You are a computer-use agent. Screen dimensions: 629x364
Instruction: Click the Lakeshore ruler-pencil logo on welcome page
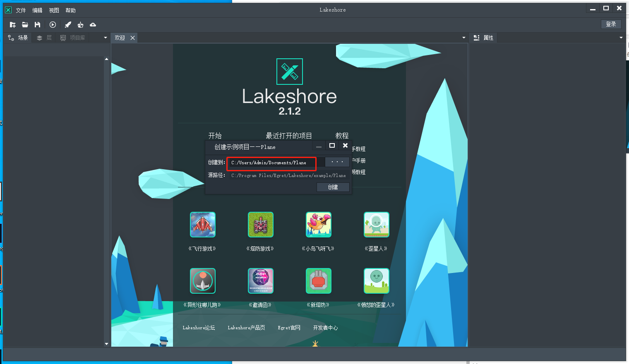point(290,72)
